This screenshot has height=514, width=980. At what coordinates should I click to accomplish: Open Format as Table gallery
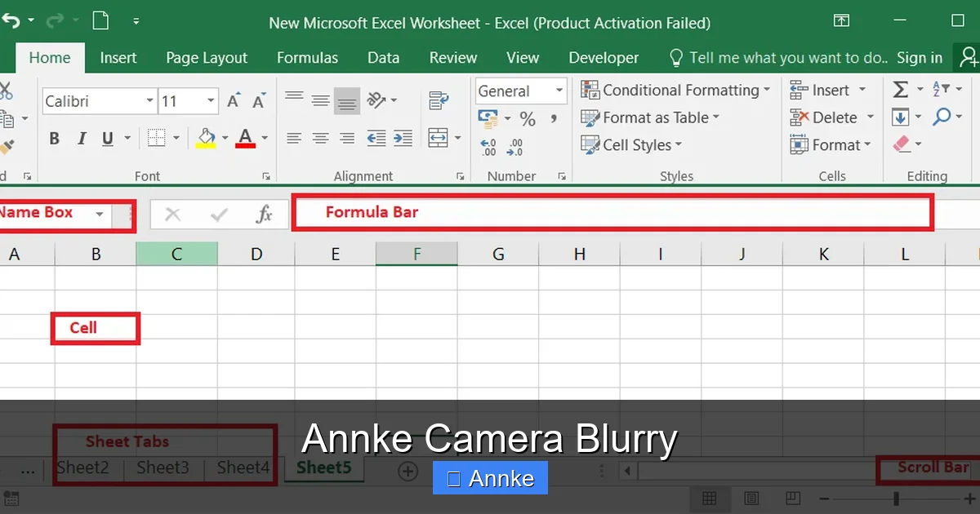650,117
